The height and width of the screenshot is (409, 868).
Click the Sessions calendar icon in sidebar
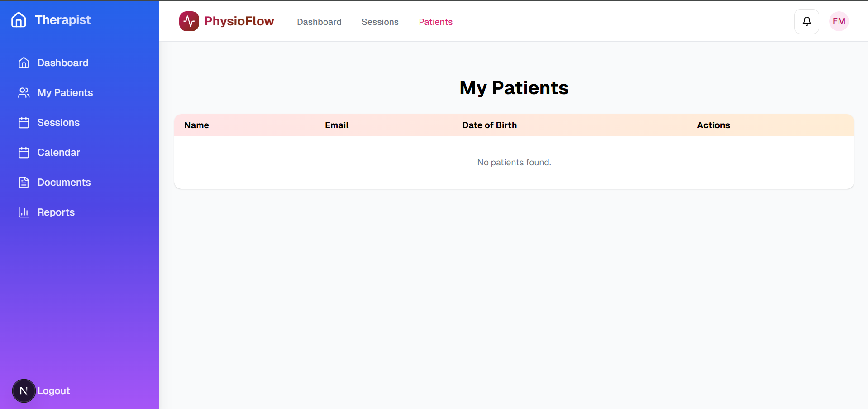click(x=24, y=122)
